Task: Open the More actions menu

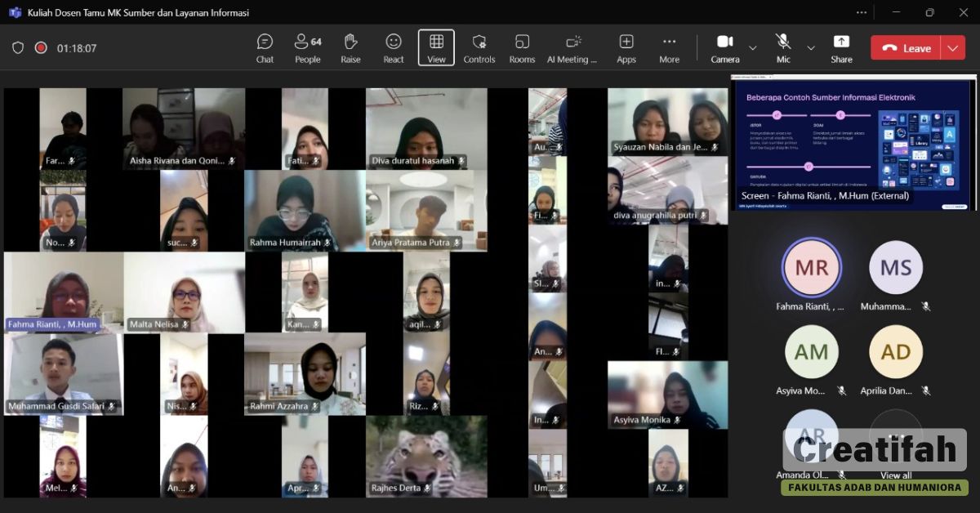Action: 669,47
